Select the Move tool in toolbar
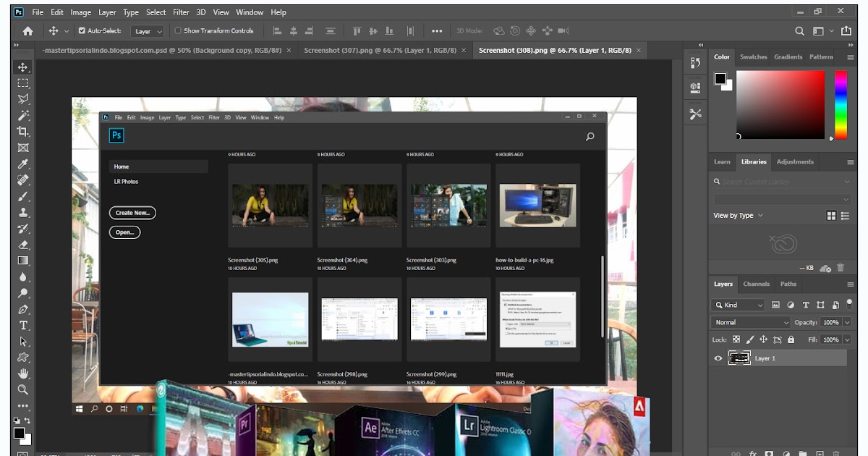Viewport: 868px width, 456px height. 23,67
